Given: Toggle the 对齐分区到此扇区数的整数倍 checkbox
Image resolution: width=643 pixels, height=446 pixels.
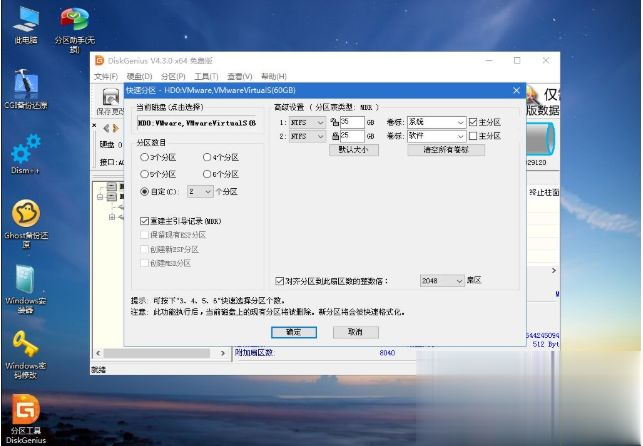Looking at the screenshot, I should (279, 281).
